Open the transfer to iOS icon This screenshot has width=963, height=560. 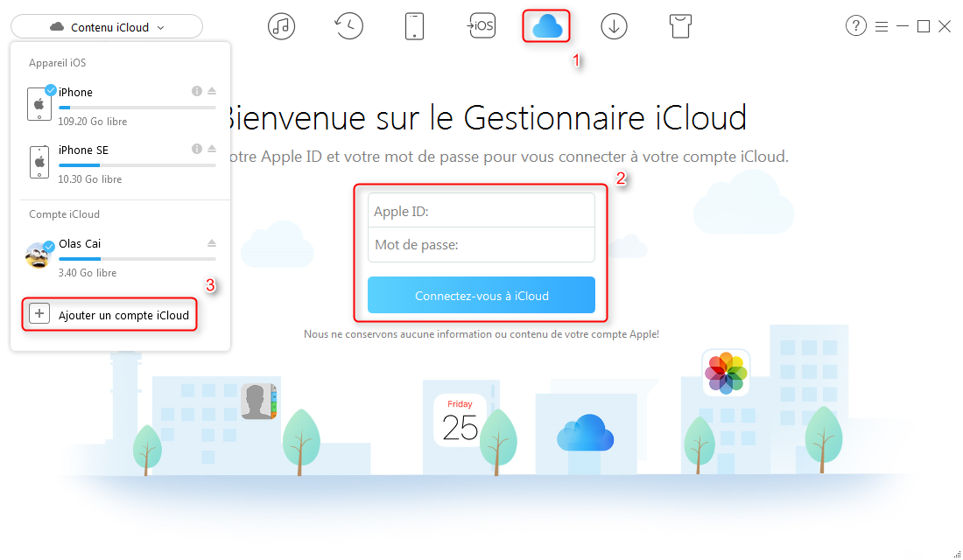(x=481, y=25)
